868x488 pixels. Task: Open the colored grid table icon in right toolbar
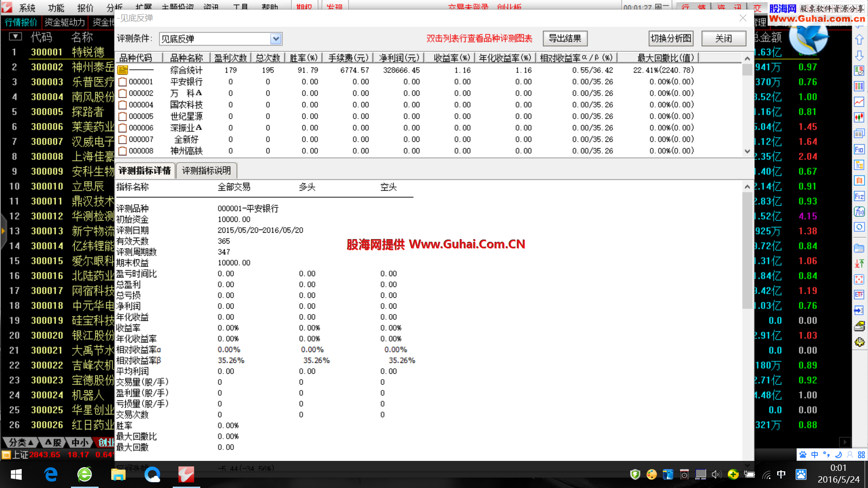pos(859,86)
